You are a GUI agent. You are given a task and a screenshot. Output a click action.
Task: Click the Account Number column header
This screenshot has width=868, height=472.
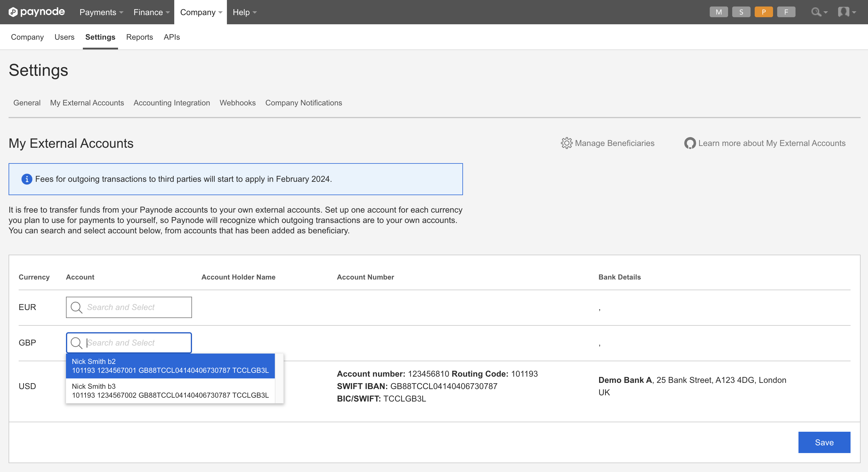pyautogui.click(x=365, y=277)
